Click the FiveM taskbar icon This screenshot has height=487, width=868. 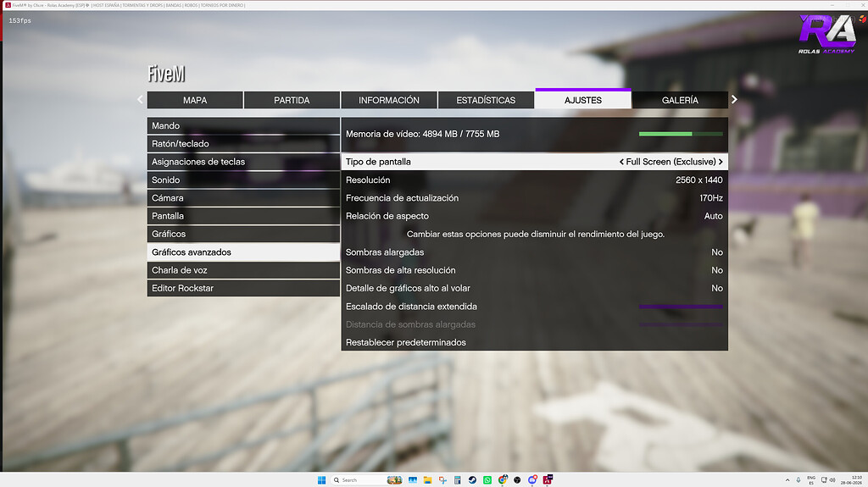point(548,480)
